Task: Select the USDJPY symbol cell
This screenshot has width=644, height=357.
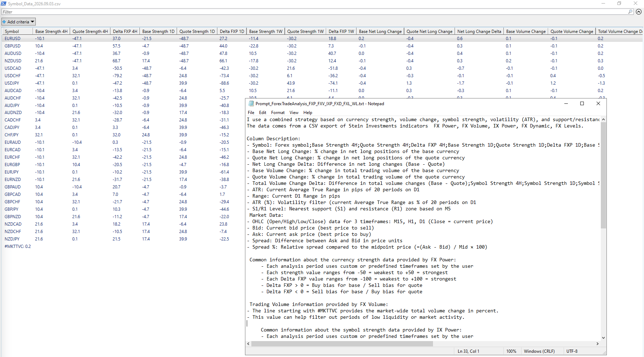Action: pyautogui.click(x=12, y=83)
